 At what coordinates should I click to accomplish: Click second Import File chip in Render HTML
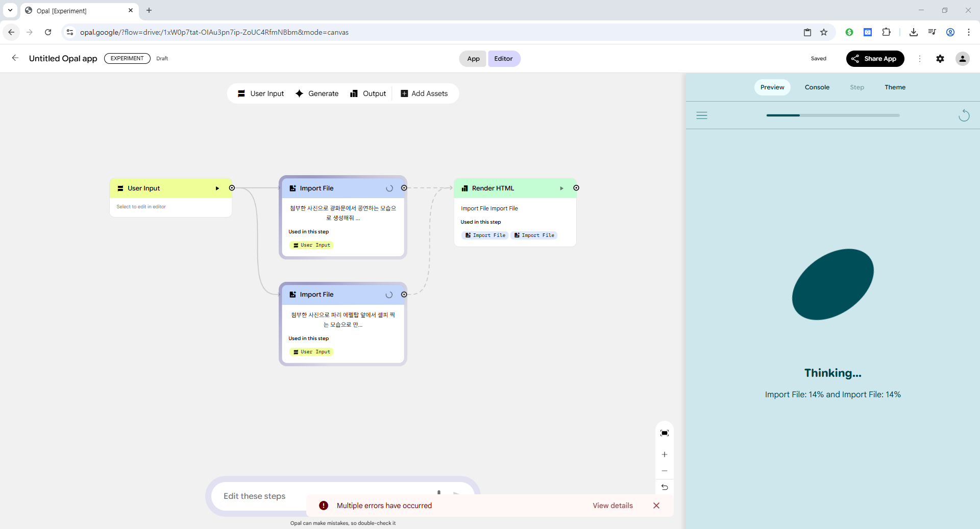[x=534, y=235]
